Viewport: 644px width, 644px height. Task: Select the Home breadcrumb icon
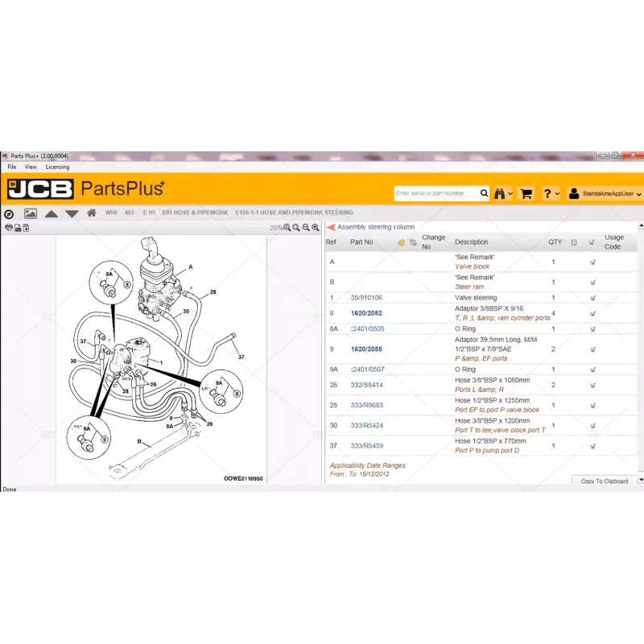tap(91, 213)
